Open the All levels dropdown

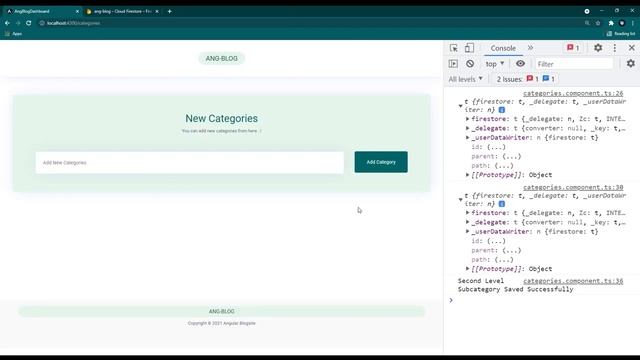coord(465,79)
